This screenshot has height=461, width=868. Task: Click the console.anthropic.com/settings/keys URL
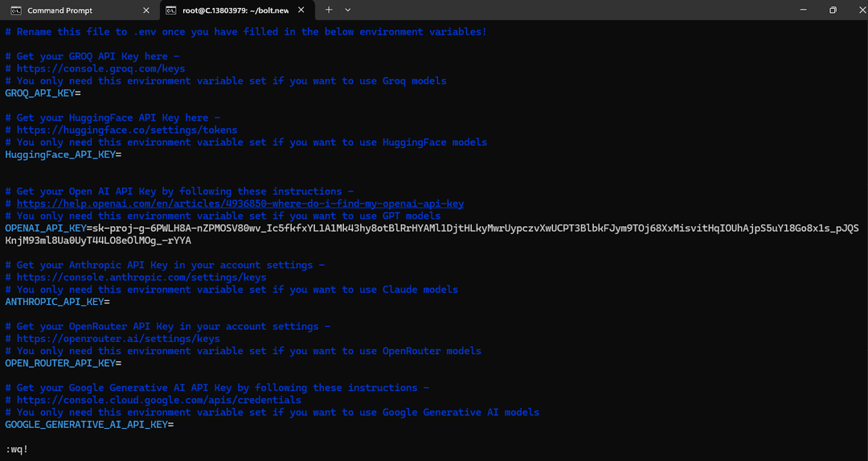pos(141,277)
